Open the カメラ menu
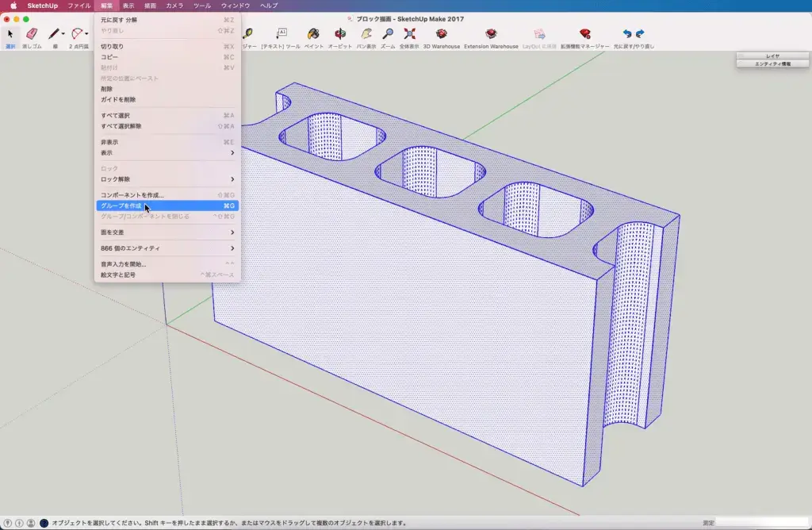This screenshot has height=530, width=812. point(174,6)
